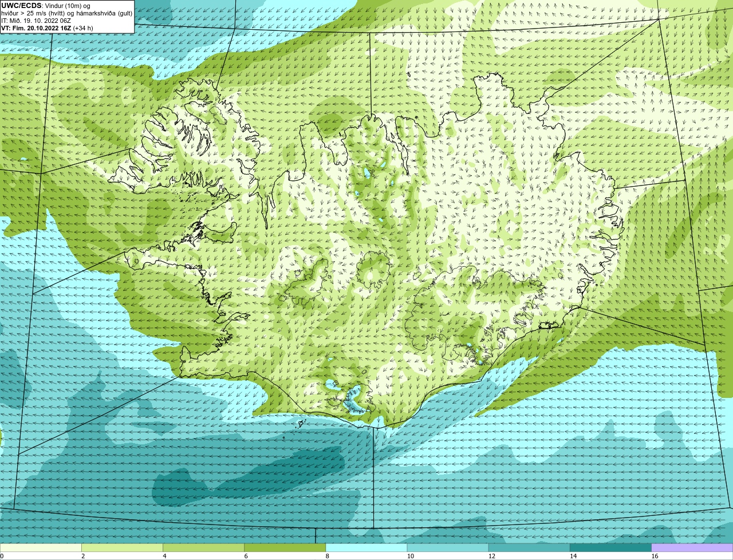733x560 pixels.
Task: Click the '10' label on the colour scale
Action: [410, 556]
